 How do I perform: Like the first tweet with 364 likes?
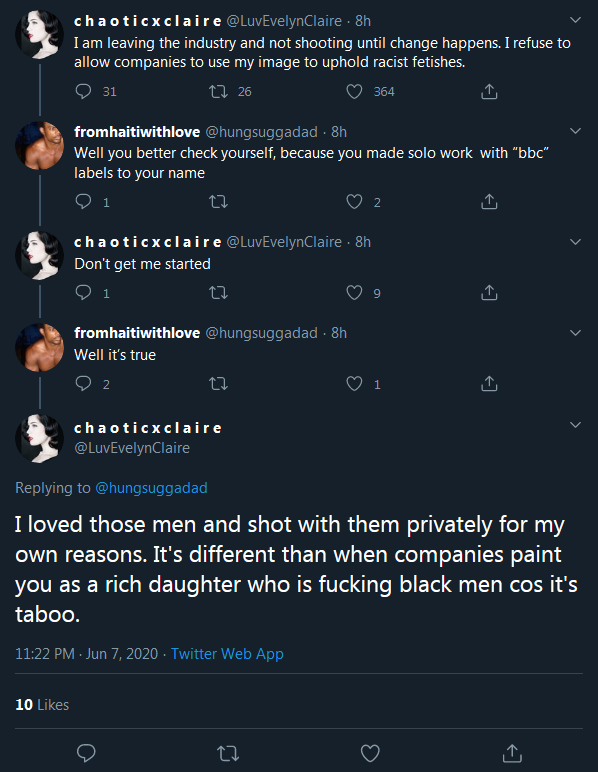354,92
